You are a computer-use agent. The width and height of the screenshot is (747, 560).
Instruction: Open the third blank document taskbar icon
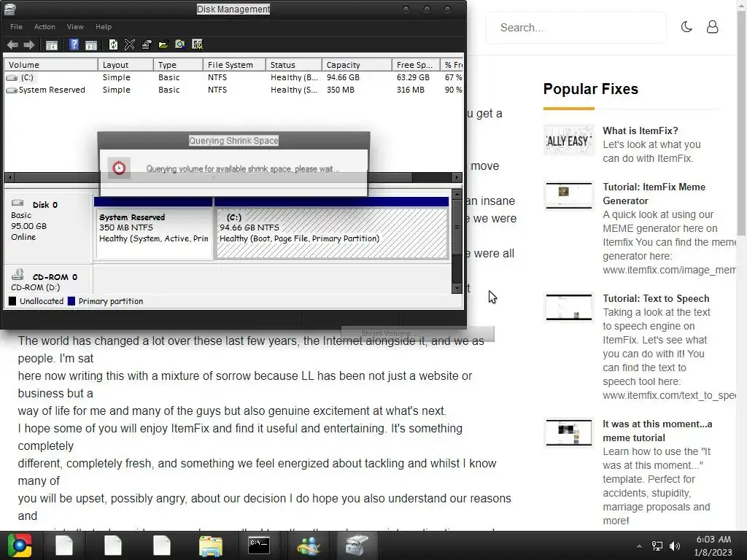pyautogui.click(x=161, y=545)
